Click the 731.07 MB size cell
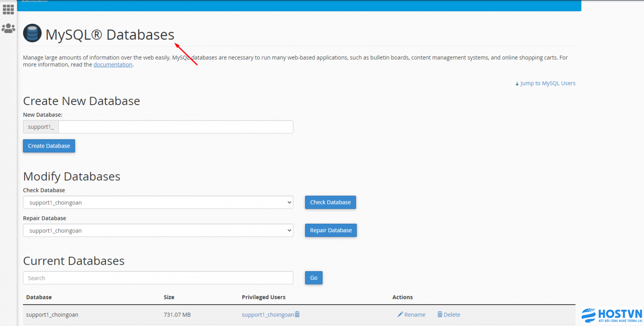Image resolution: width=644 pixels, height=326 pixels. [x=177, y=315]
